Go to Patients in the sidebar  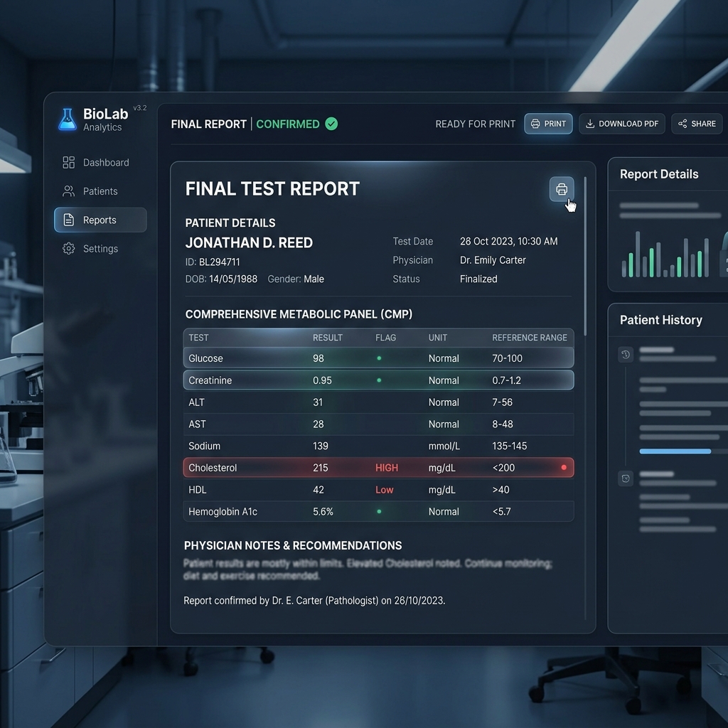point(100,191)
